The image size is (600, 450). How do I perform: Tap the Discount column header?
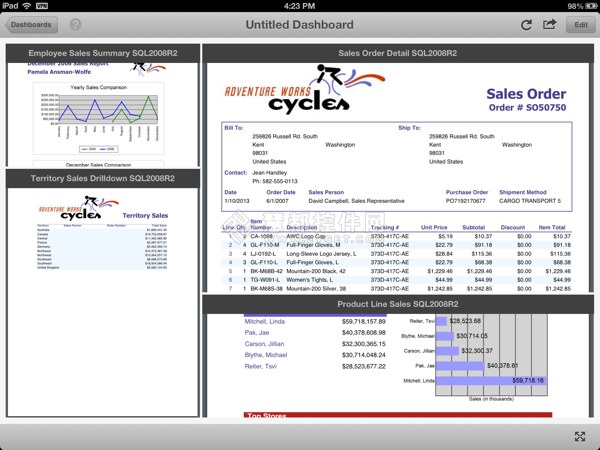[x=513, y=227]
